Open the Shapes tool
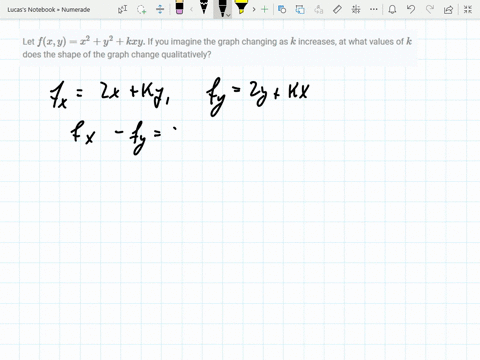480x360 pixels. (282, 9)
